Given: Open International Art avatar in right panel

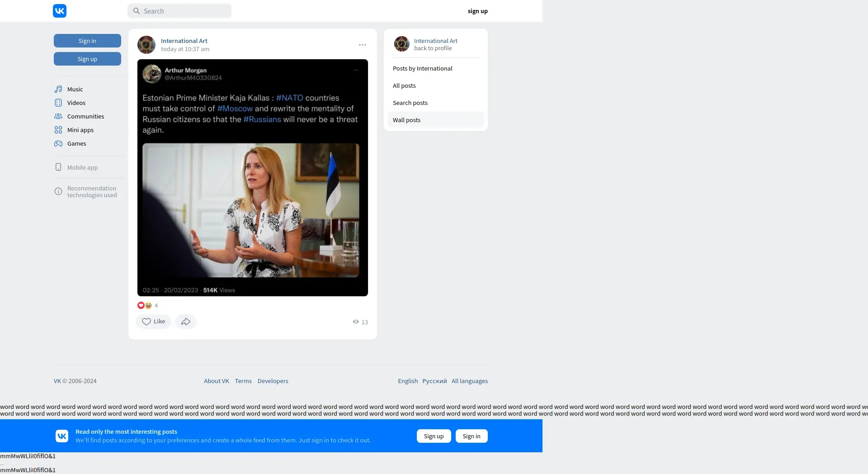Looking at the screenshot, I should [x=401, y=44].
